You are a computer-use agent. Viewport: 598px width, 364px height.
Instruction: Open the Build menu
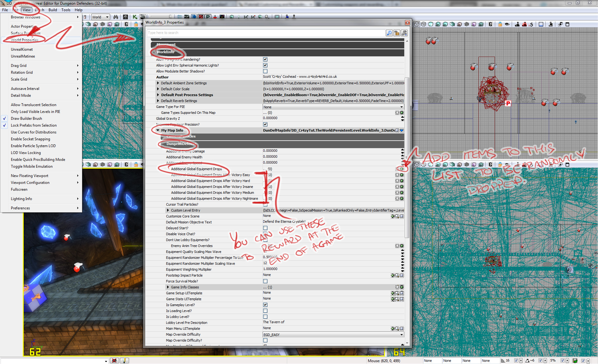coord(53,10)
